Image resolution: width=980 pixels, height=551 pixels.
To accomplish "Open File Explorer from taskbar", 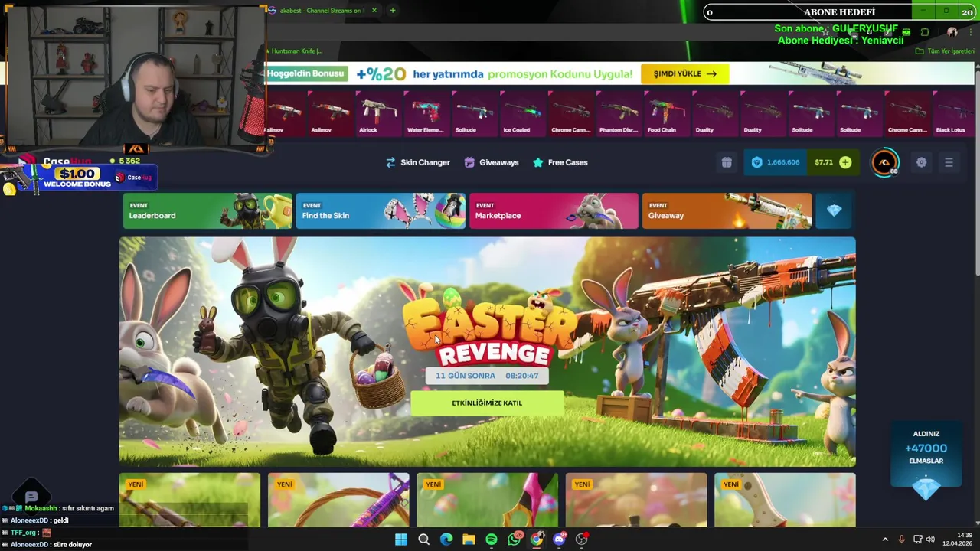I will [469, 540].
